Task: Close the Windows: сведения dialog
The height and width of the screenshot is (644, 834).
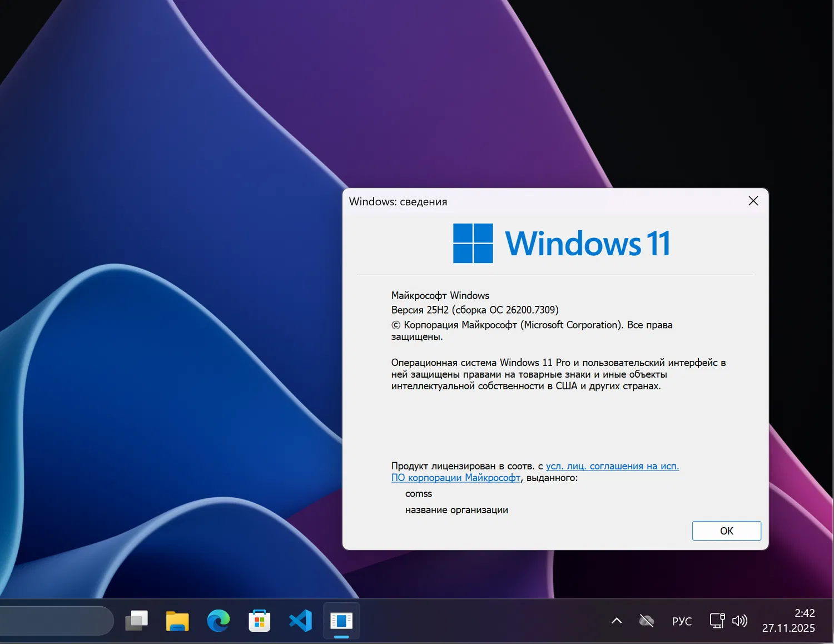Action: coord(753,201)
